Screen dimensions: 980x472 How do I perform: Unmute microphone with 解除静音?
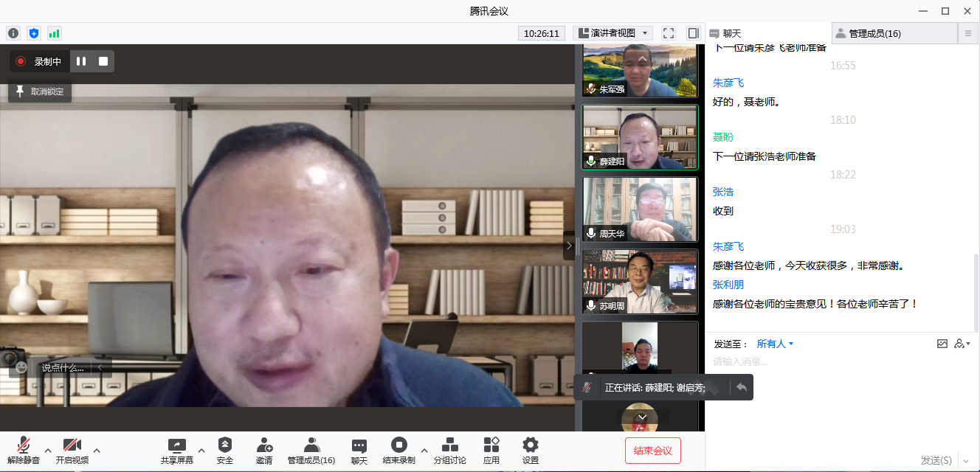[x=24, y=450]
